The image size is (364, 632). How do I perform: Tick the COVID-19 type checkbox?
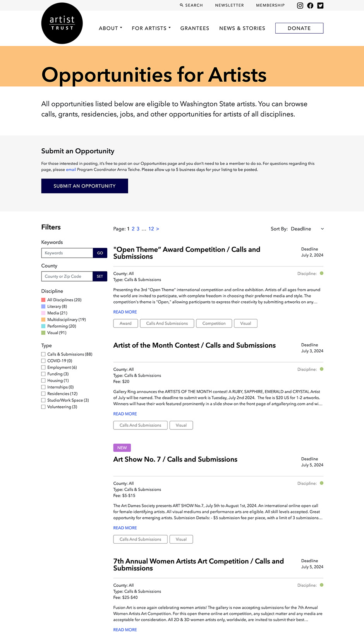(x=43, y=361)
